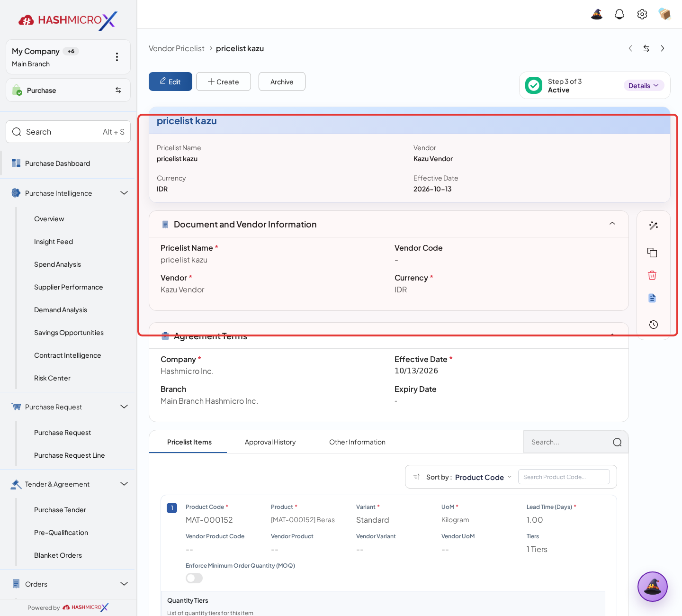Click the Edit button
The width and height of the screenshot is (682, 616).
[170, 82]
